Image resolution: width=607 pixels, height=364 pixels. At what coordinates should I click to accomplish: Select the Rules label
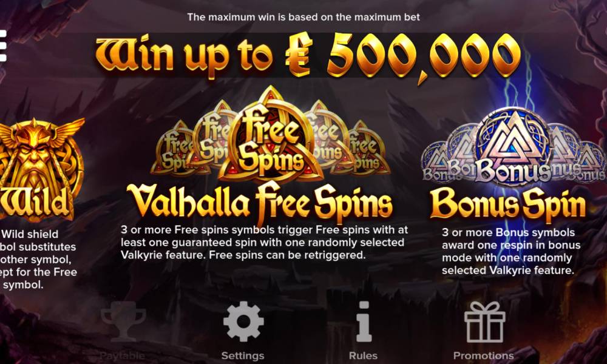(363, 356)
